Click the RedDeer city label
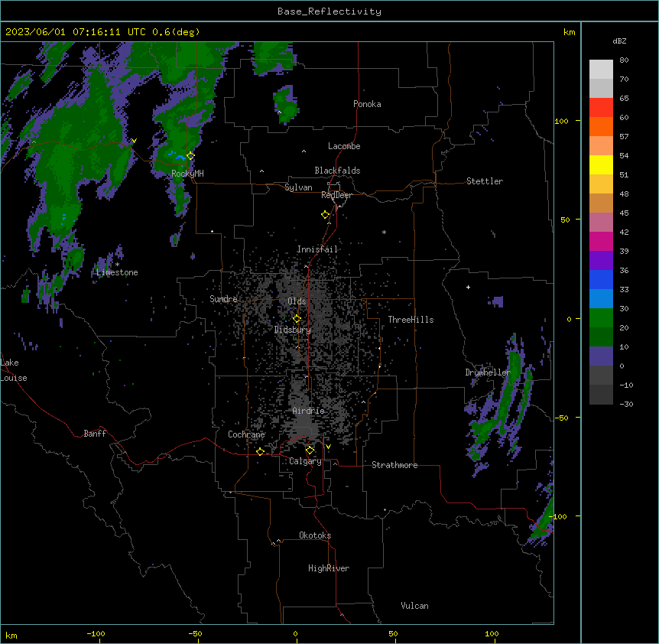Screen dimensions: 659x644 (x=336, y=195)
